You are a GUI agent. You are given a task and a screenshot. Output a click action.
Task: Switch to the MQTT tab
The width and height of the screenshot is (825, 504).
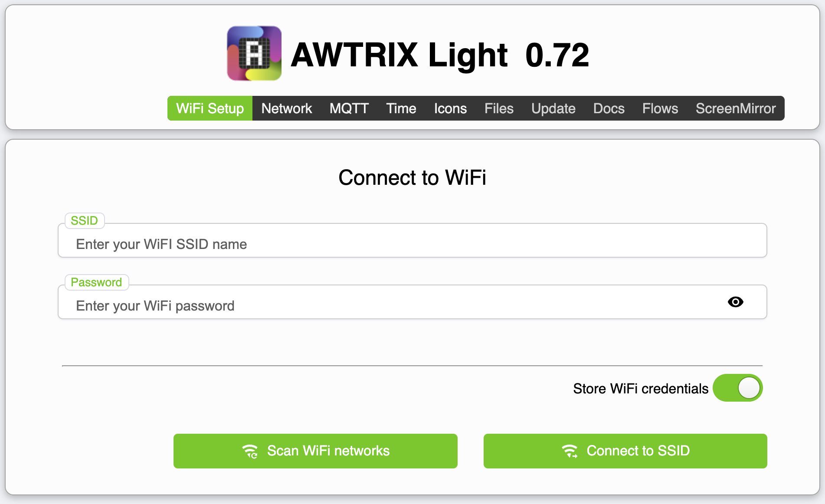349,108
